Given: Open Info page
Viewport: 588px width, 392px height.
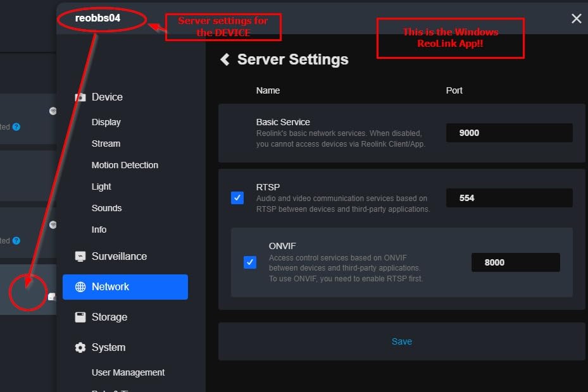Looking at the screenshot, I should point(99,230).
